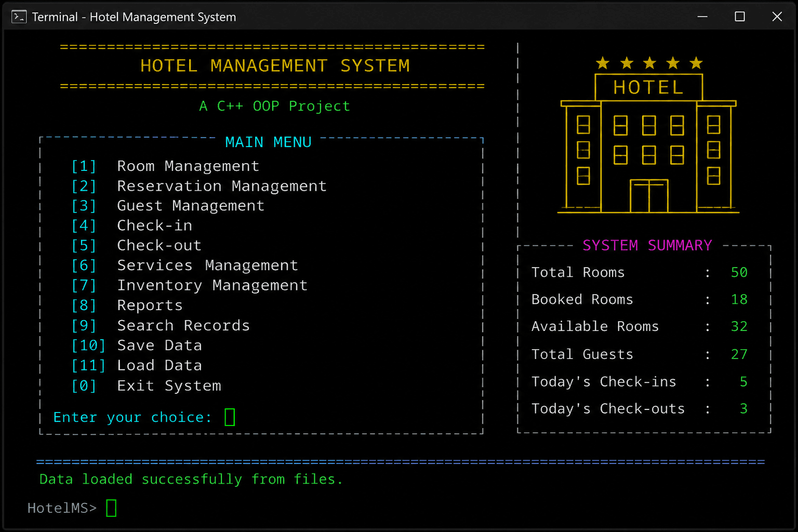Open the Inventory Management option
This screenshot has width=798, height=532.
189,285
